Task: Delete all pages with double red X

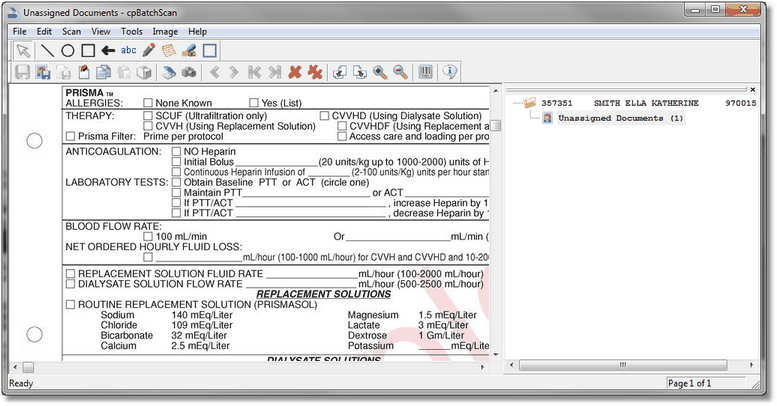Action: coord(315,72)
